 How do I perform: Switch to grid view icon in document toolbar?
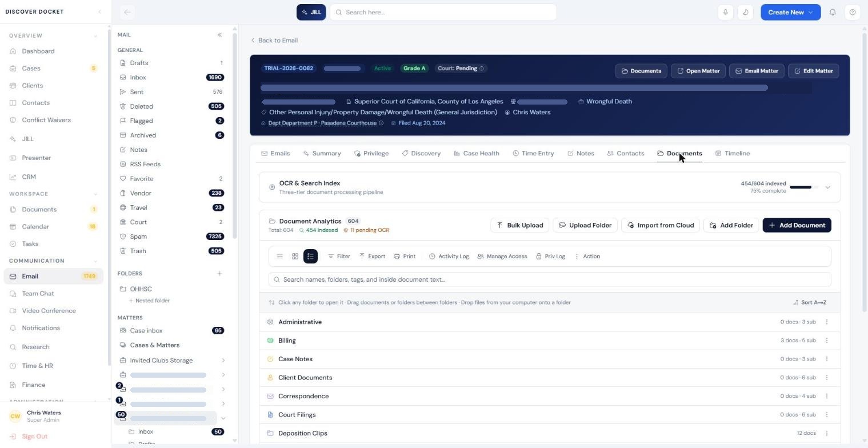tap(295, 257)
